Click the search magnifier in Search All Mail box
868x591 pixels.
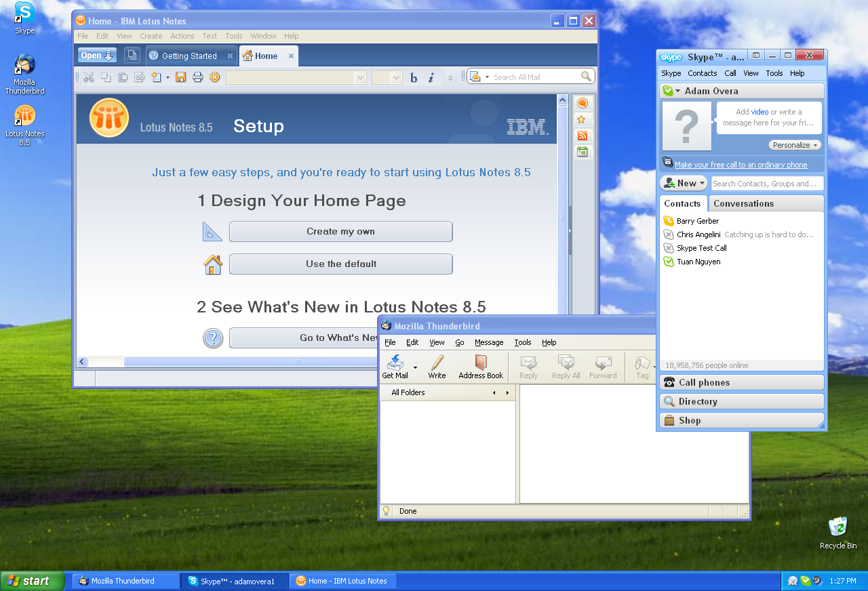coord(586,77)
